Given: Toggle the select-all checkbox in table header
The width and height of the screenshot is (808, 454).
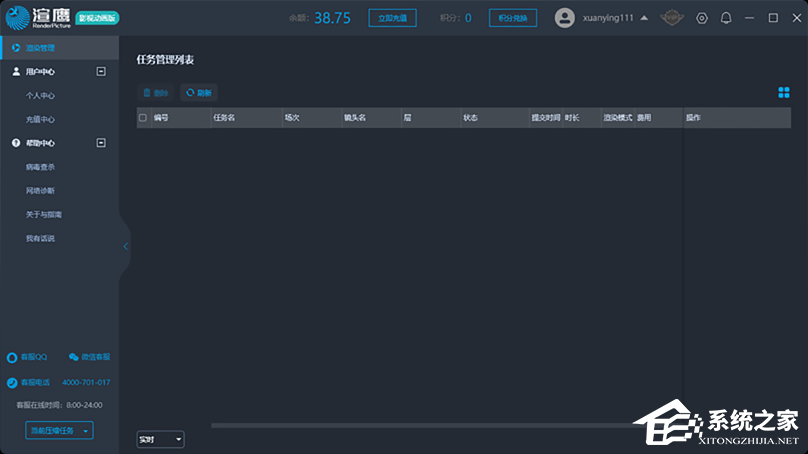Looking at the screenshot, I should [143, 118].
